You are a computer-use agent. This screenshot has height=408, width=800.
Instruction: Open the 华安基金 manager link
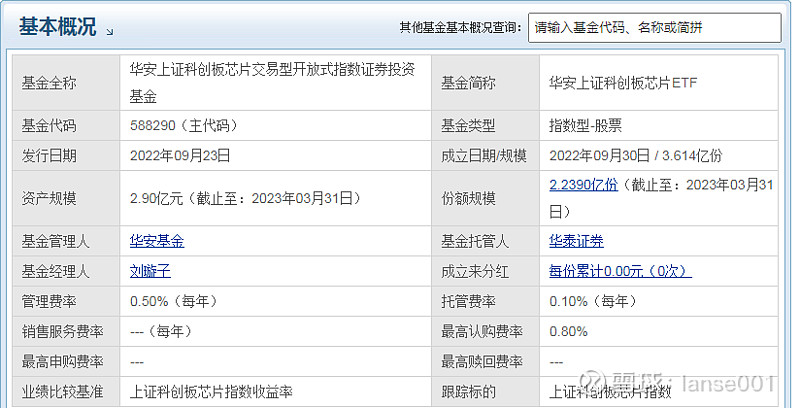(x=157, y=241)
